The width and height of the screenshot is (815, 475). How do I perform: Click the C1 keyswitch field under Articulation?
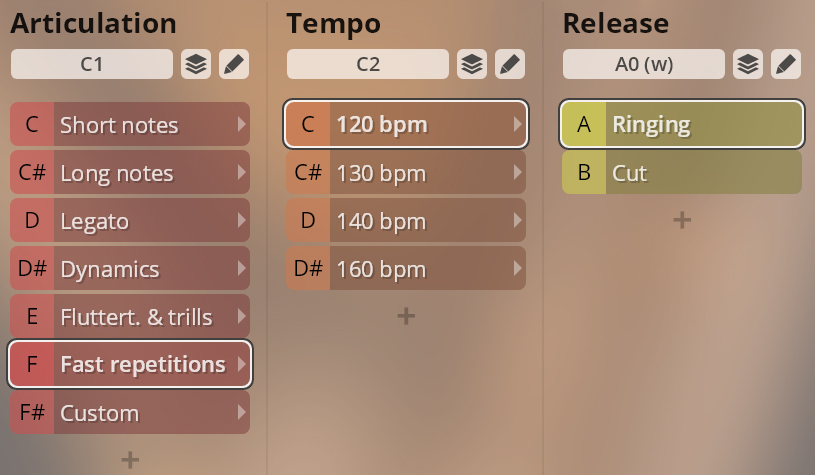coord(91,64)
